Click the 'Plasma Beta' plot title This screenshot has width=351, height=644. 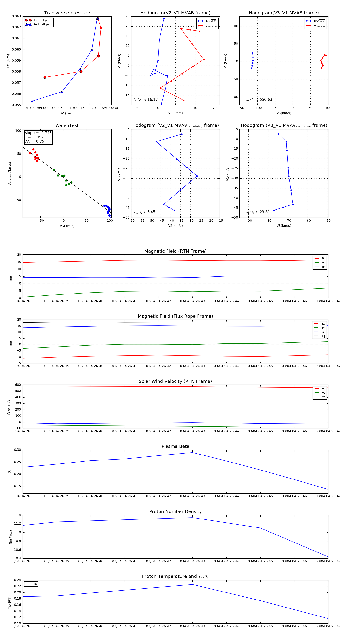[175, 446]
